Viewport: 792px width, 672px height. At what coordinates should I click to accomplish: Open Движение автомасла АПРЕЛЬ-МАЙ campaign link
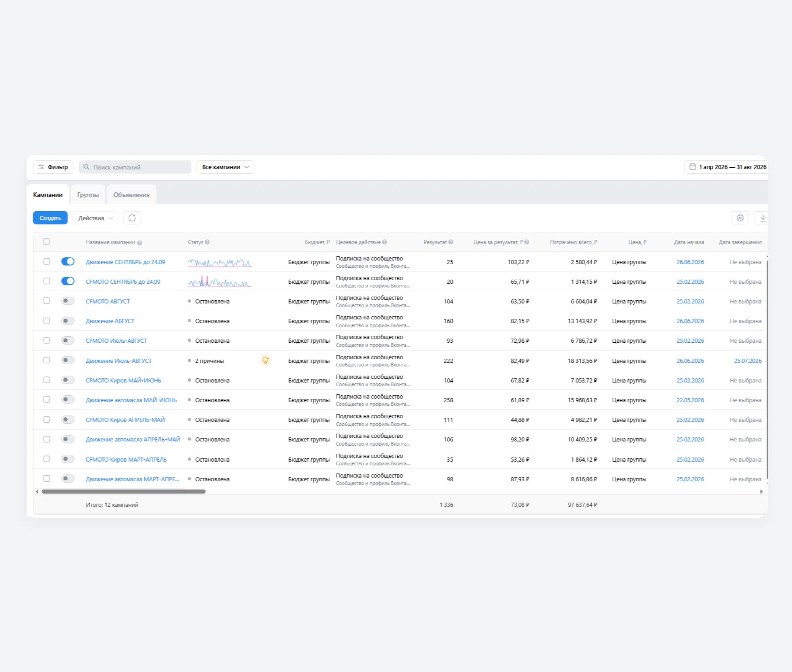(x=133, y=439)
